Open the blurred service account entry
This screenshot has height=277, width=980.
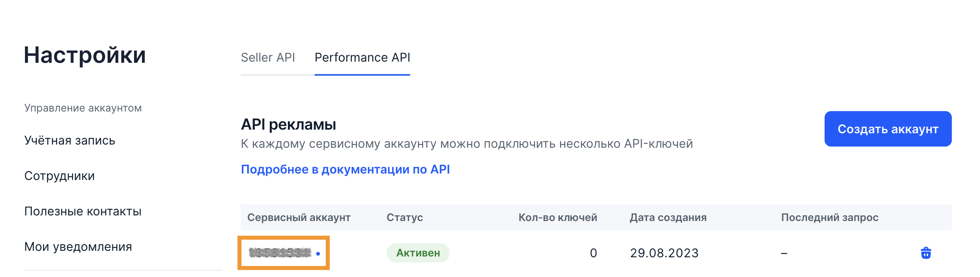pyautogui.click(x=280, y=253)
